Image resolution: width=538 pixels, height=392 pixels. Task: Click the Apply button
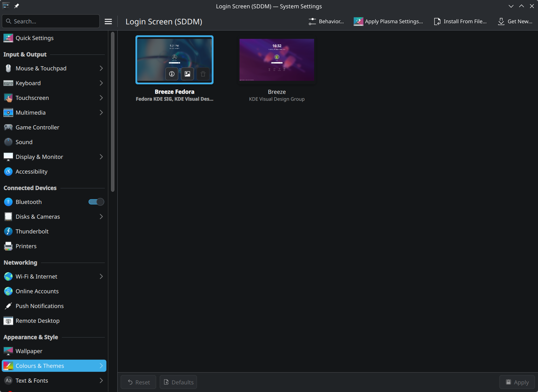(517, 382)
